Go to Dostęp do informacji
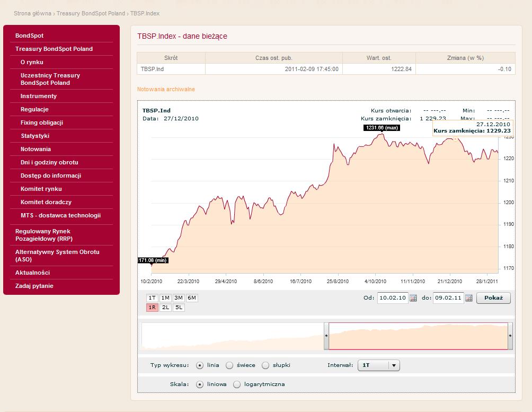 pyautogui.click(x=50, y=176)
